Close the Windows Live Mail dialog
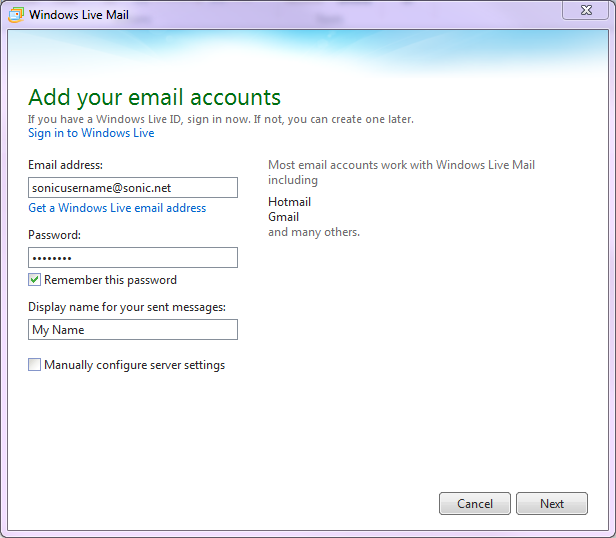The image size is (616, 538). click(x=585, y=10)
